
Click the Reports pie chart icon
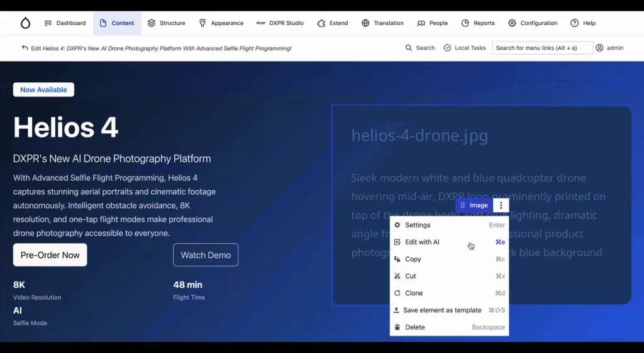pyautogui.click(x=465, y=23)
